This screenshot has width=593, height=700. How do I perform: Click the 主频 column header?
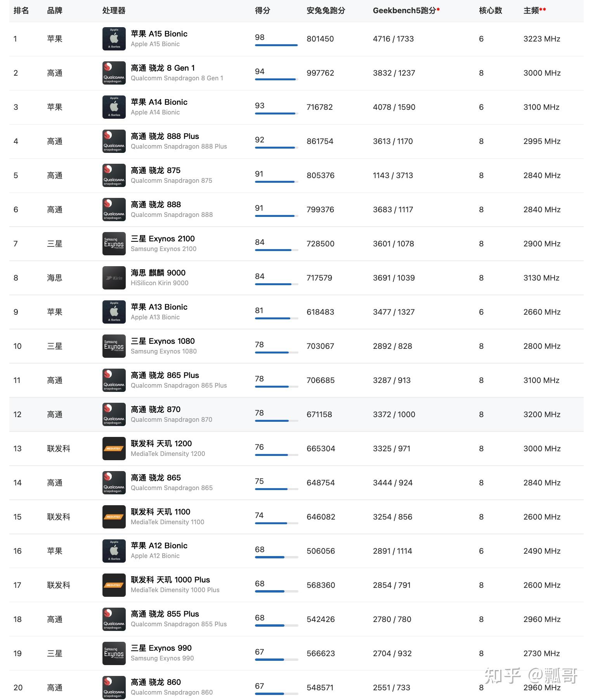pyautogui.click(x=531, y=11)
